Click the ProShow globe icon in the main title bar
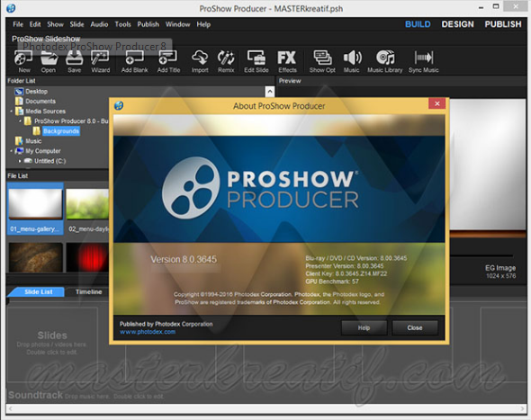 [x=11, y=8]
